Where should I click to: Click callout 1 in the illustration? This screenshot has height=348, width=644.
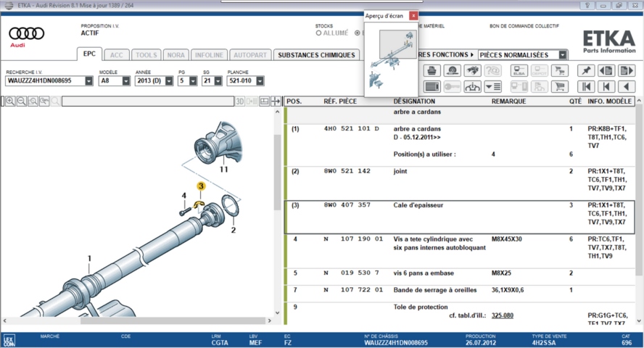point(89,259)
